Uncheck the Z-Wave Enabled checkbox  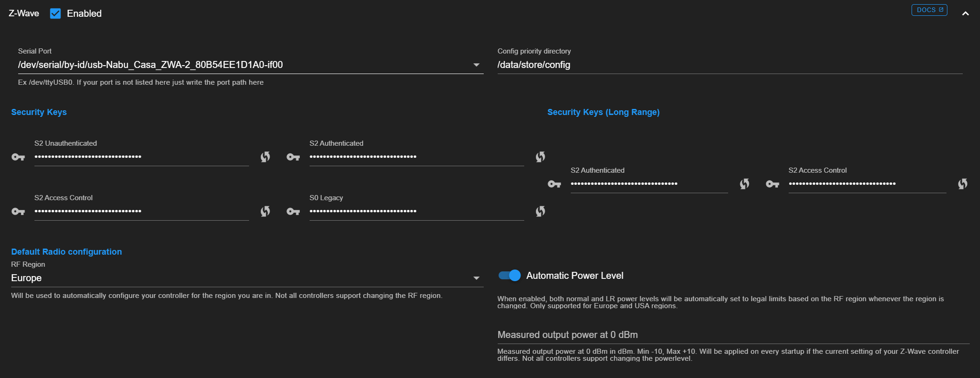coord(55,13)
